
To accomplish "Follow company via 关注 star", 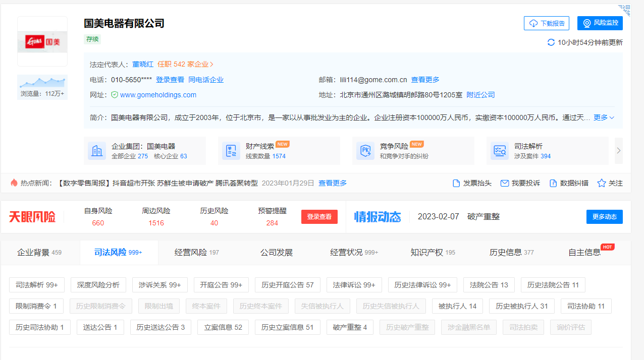I will pos(610,183).
